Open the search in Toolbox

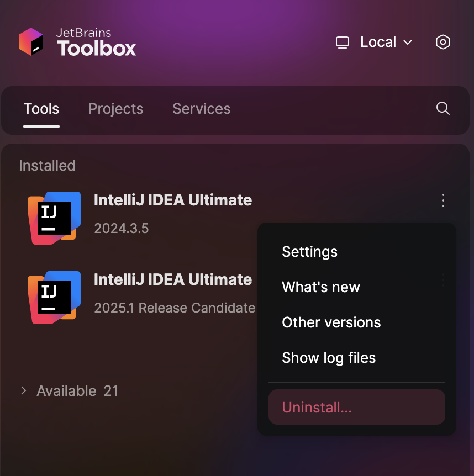442,108
